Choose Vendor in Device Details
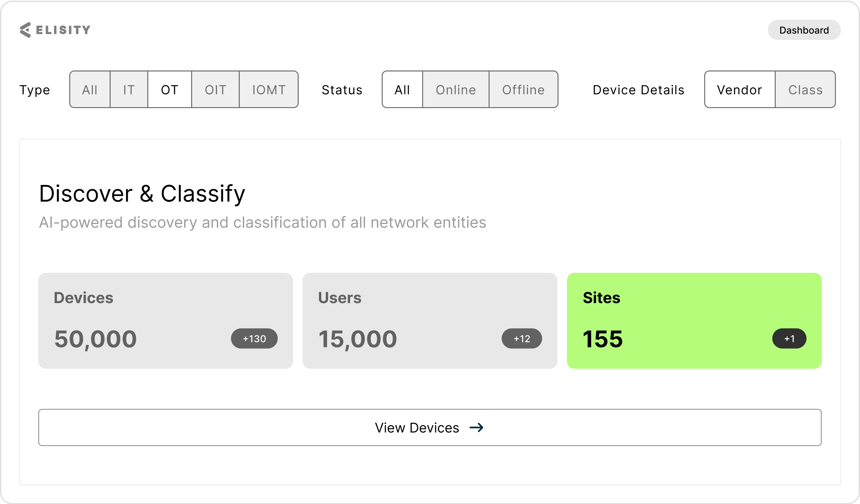 click(x=740, y=90)
